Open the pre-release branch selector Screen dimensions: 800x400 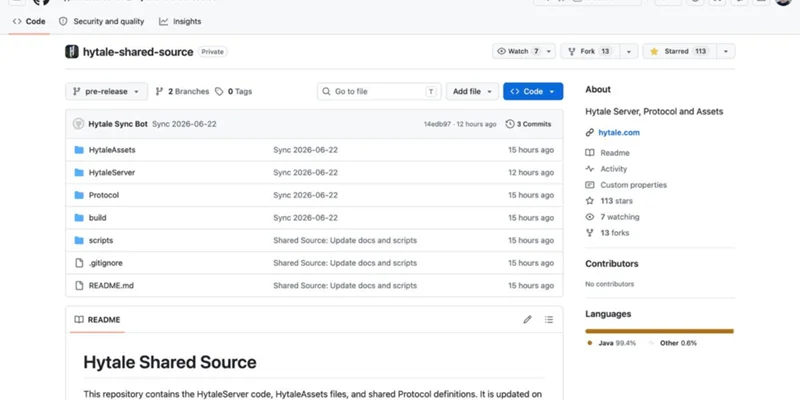[x=106, y=91]
